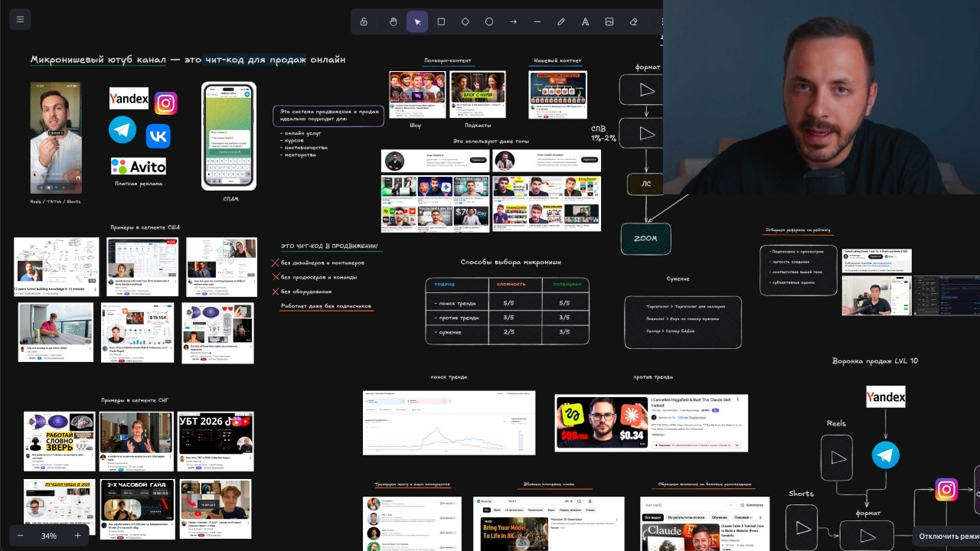Viewport: 980px width, 551px height.
Task: Select the Rectangle tool
Action: click(x=441, y=21)
